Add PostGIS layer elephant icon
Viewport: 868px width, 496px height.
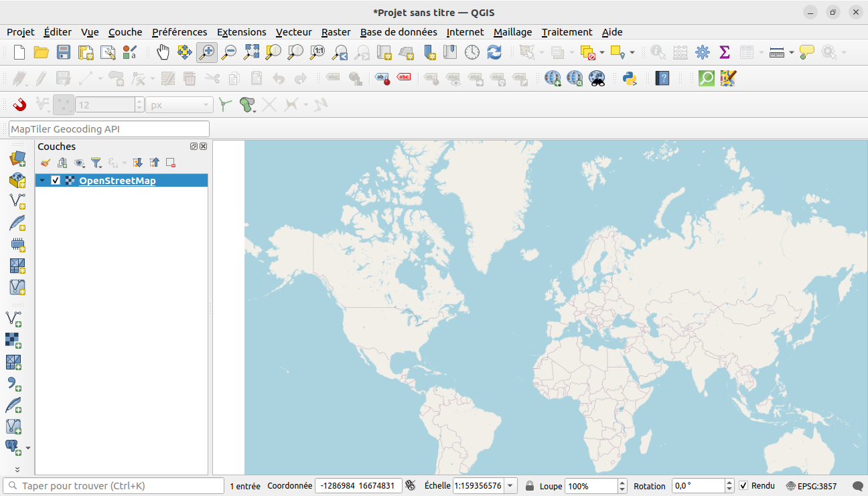tap(13, 447)
